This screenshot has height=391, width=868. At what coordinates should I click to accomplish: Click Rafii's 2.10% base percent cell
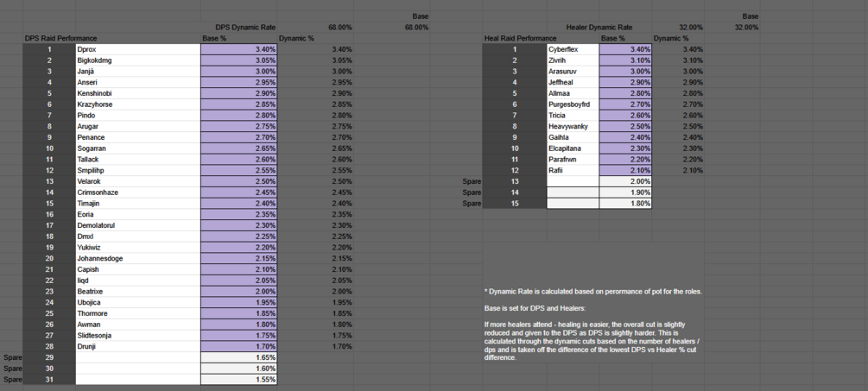625,170
